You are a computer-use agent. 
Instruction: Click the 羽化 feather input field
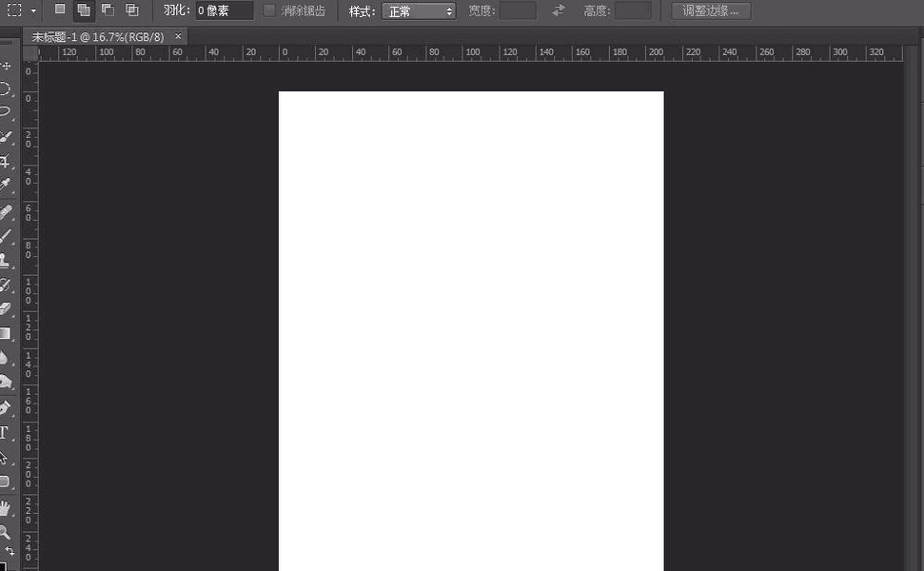coord(224,11)
